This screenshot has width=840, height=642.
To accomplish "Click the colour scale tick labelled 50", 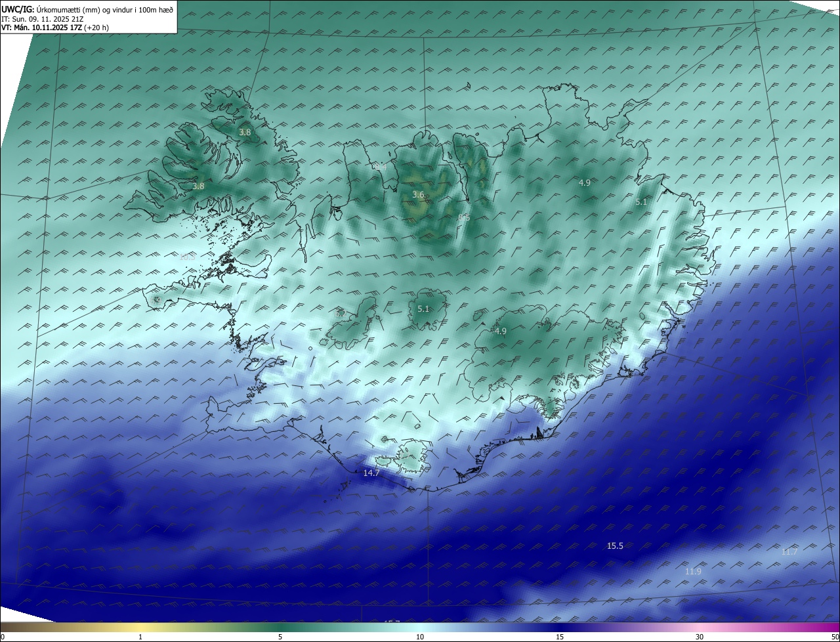I will (835, 637).
